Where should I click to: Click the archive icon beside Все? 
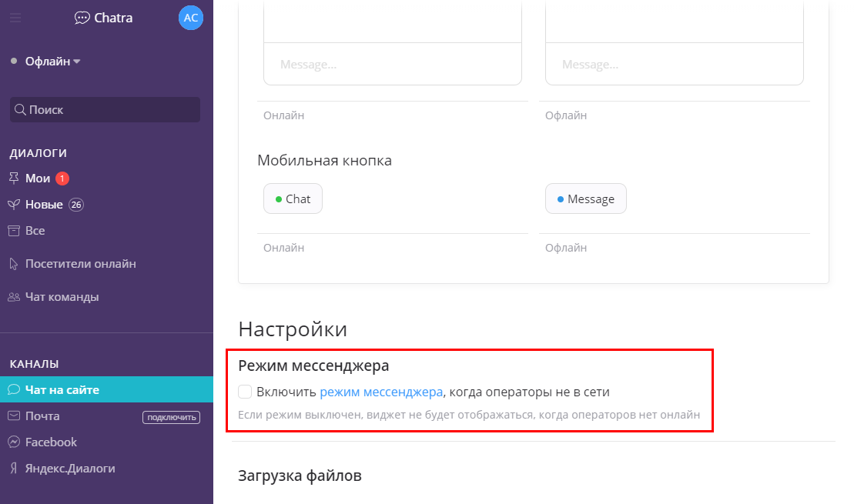pos(14,231)
